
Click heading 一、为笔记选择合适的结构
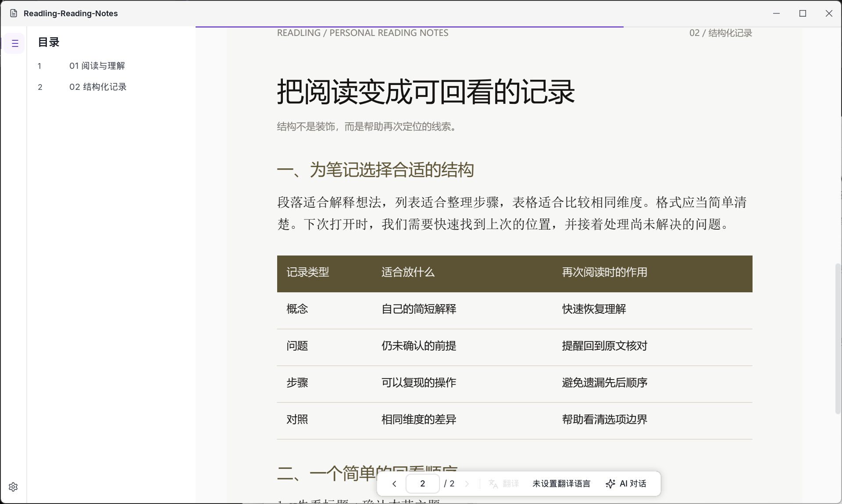(375, 170)
